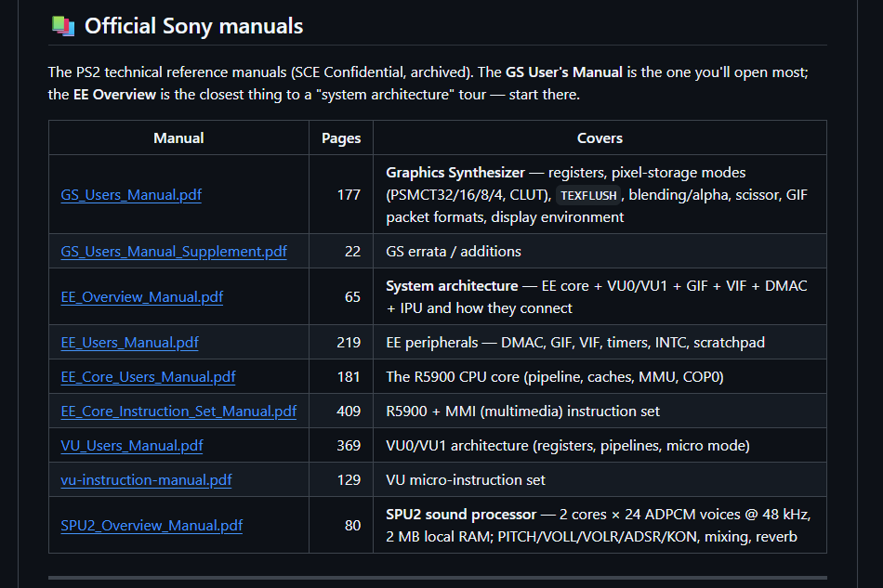Click page count 129

pos(349,480)
